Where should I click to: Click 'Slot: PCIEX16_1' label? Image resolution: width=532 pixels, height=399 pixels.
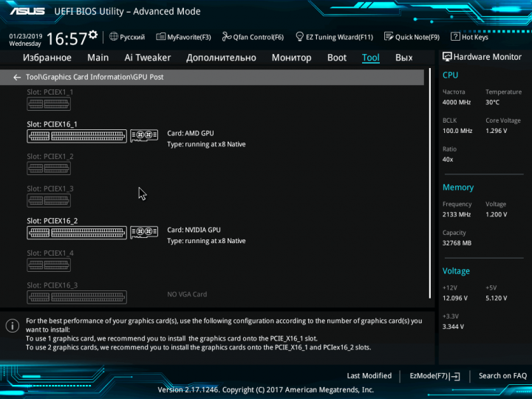click(x=52, y=124)
